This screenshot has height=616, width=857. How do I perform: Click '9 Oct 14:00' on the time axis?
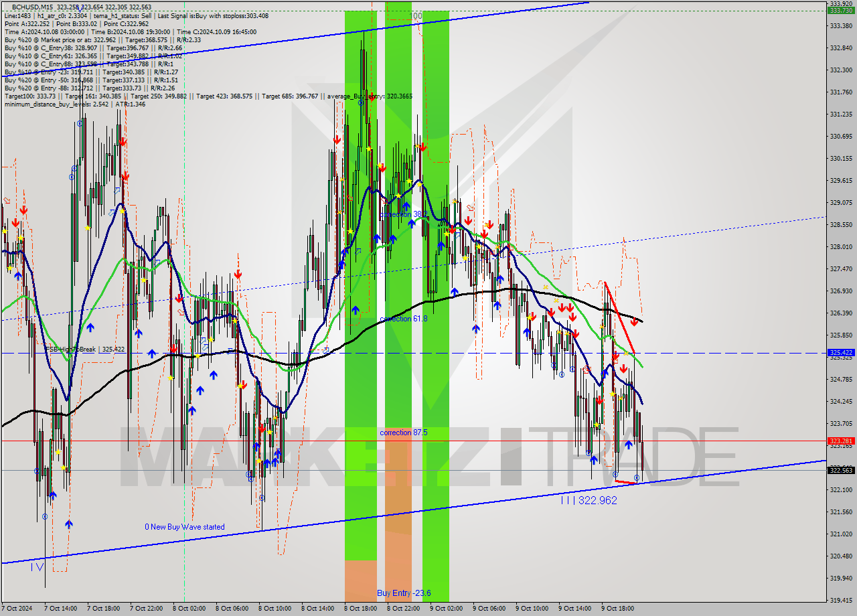pyautogui.click(x=575, y=609)
